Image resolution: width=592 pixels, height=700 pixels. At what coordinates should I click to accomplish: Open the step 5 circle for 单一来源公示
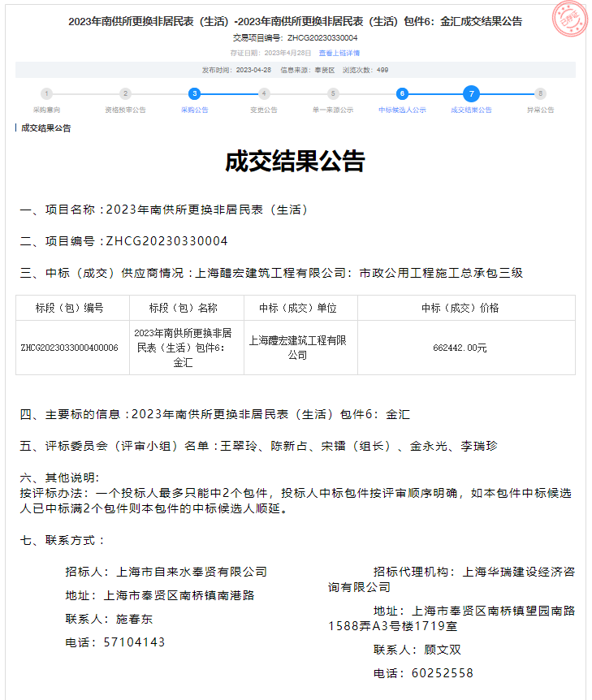pyautogui.click(x=333, y=94)
